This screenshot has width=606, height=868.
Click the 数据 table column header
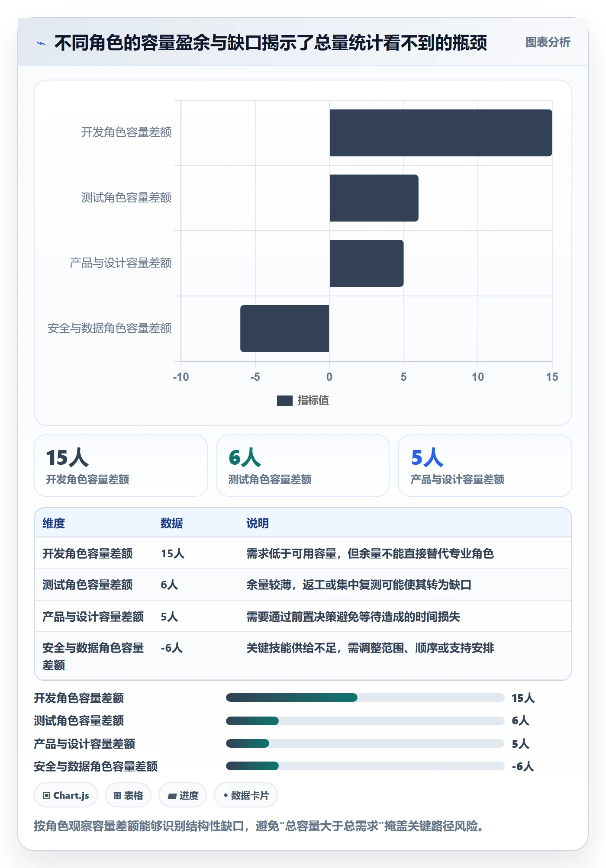(171, 523)
